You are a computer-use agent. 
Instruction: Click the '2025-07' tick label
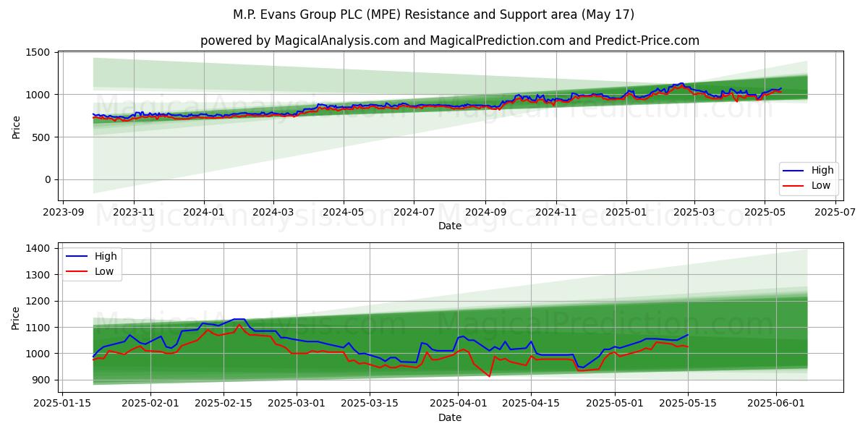tap(835, 212)
